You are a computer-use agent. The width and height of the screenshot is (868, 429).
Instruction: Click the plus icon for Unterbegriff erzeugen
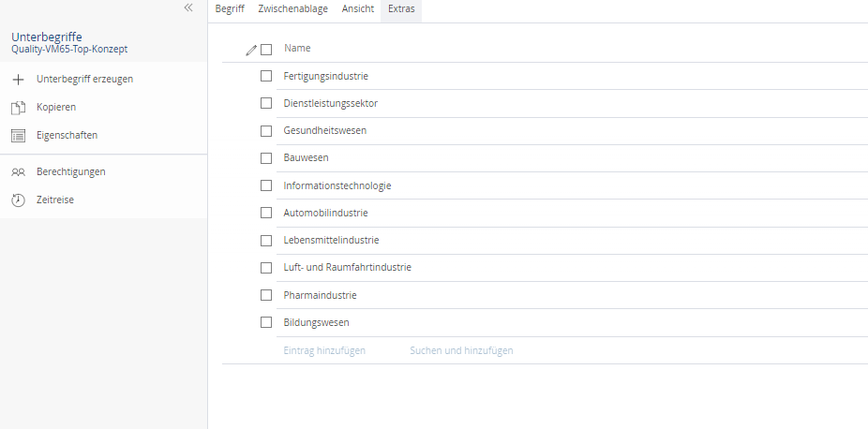[18, 80]
